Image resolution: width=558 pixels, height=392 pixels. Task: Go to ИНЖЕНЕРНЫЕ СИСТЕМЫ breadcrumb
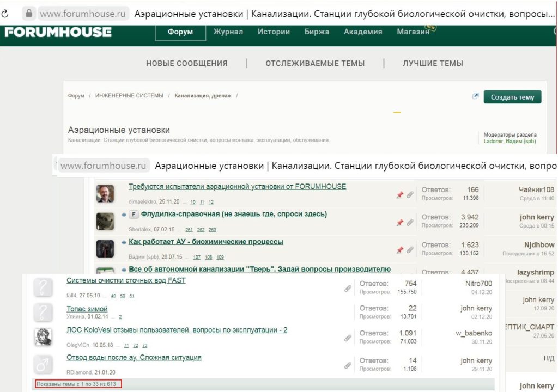tap(129, 96)
